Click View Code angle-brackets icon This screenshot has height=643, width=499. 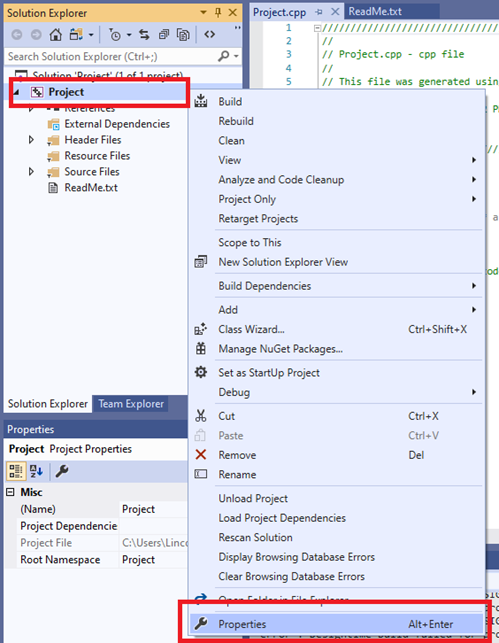tap(210, 35)
